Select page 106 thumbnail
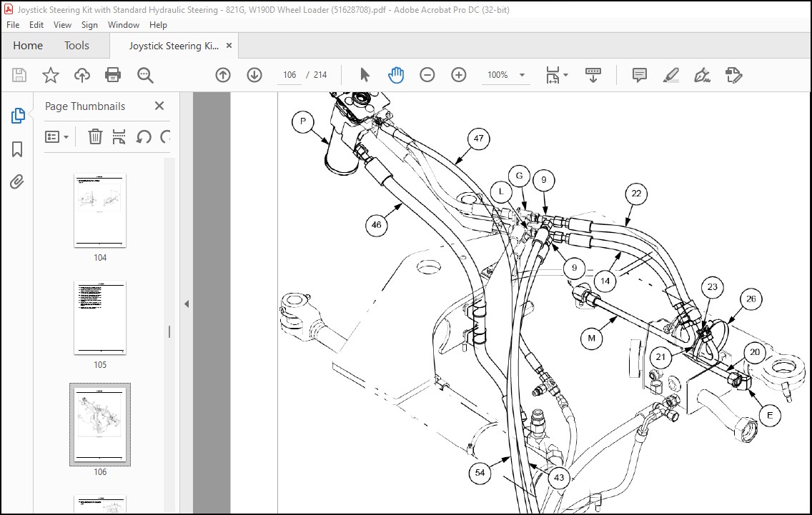 [x=100, y=424]
